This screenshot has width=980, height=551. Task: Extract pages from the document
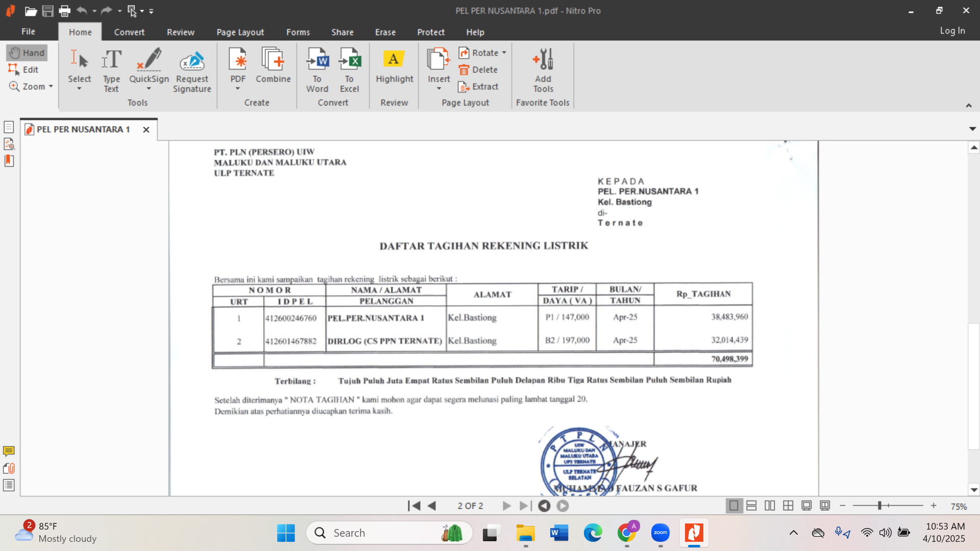click(x=478, y=86)
